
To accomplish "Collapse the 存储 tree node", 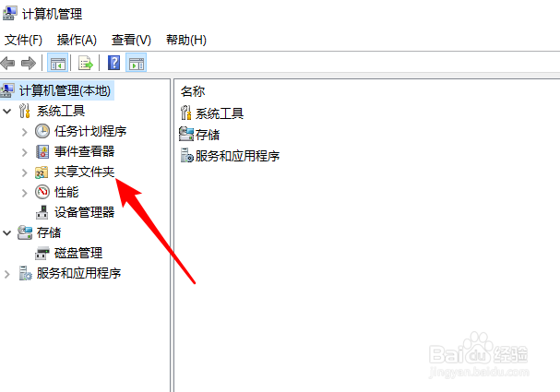I will (x=7, y=233).
